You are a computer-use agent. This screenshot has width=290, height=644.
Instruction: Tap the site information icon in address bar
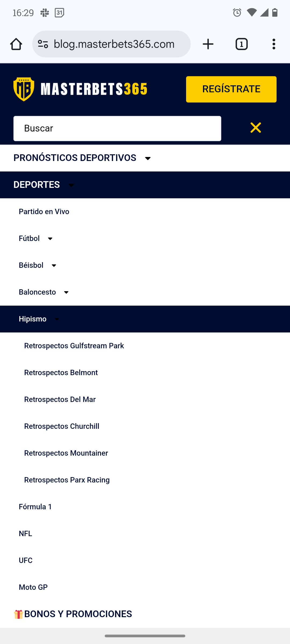pos(43,44)
